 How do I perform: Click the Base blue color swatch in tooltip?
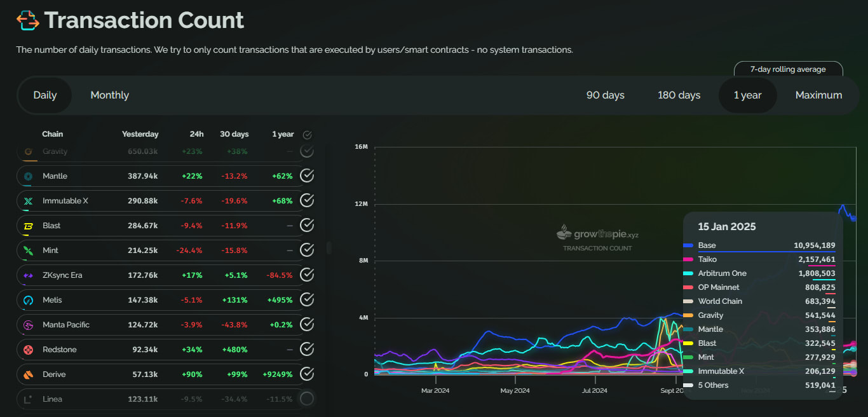click(x=688, y=245)
